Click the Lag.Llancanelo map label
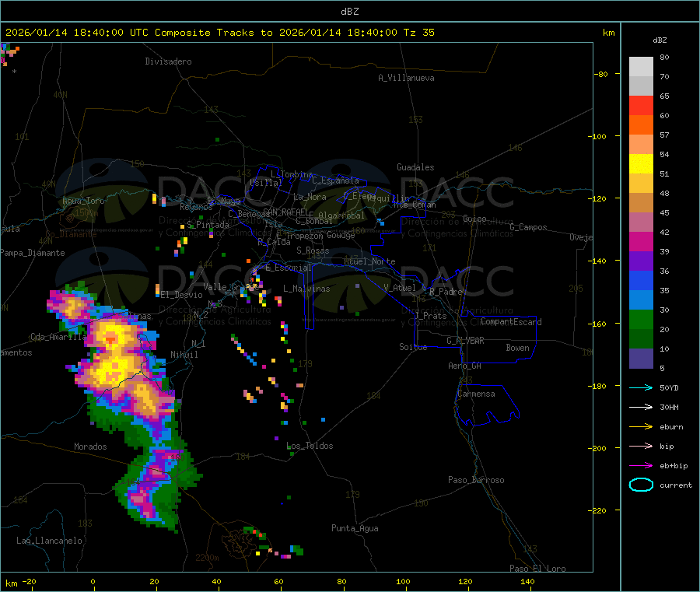 (49, 541)
